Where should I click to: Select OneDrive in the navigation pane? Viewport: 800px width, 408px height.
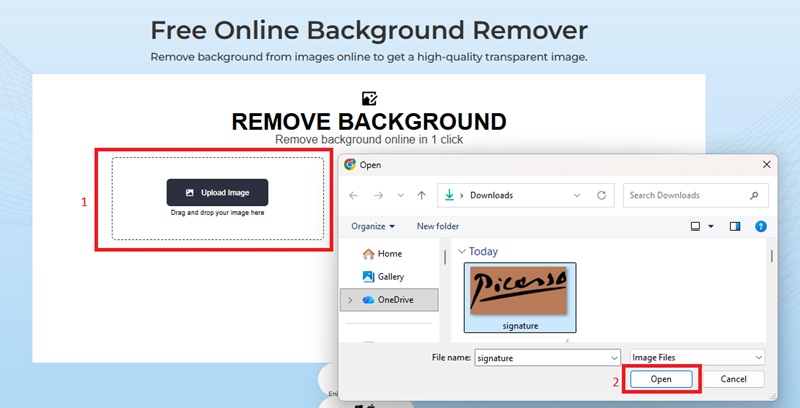pos(389,300)
